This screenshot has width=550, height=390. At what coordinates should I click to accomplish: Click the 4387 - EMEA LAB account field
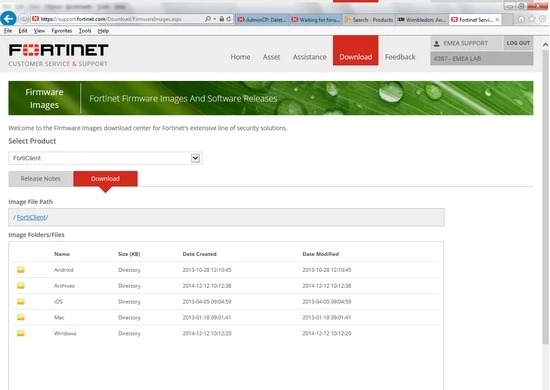pyautogui.click(x=482, y=59)
